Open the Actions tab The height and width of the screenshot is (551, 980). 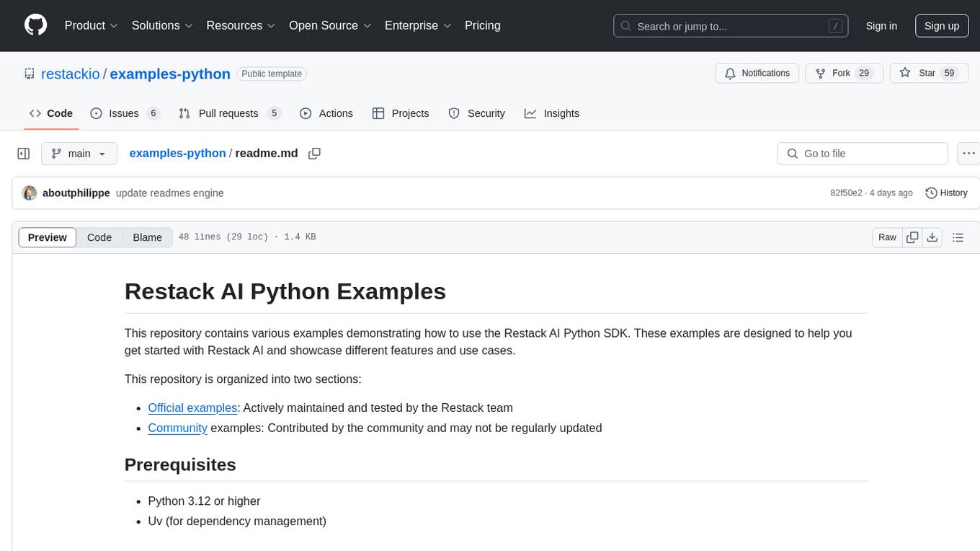point(326,113)
